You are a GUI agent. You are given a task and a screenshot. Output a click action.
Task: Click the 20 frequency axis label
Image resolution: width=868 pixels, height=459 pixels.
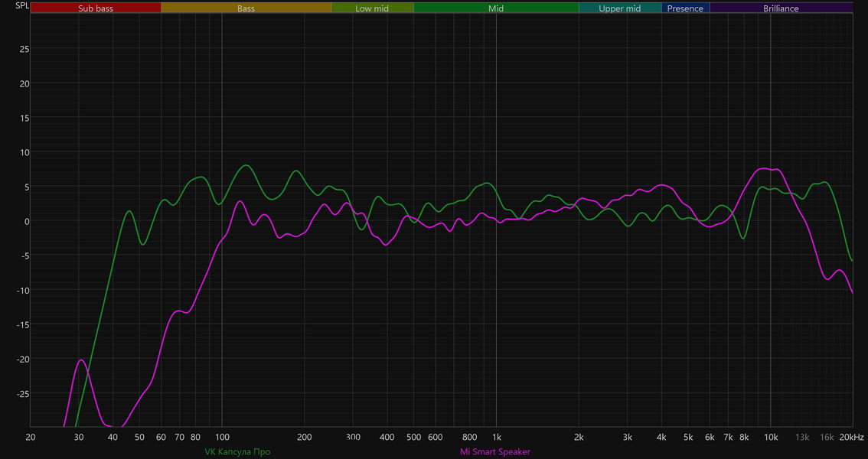coord(31,437)
